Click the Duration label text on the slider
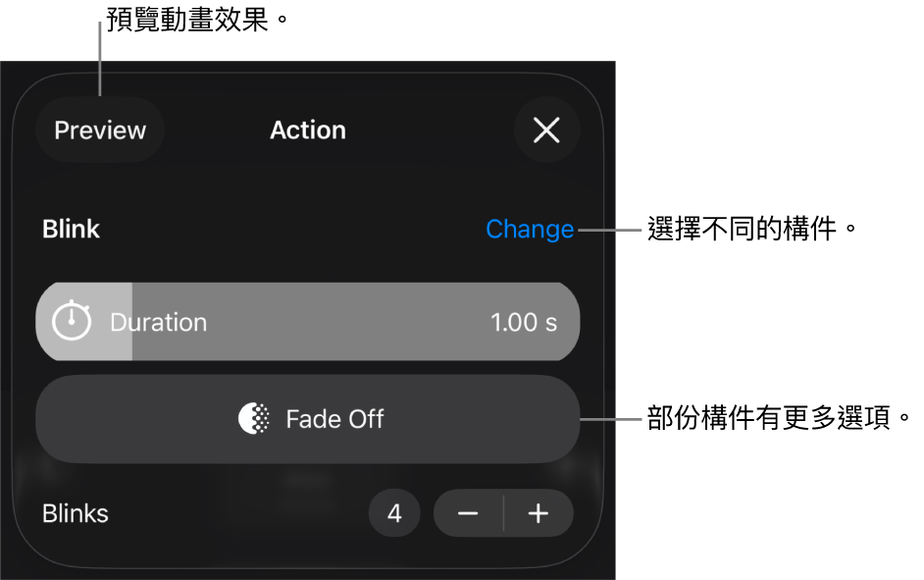This screenshot has width=924, height=580. tap(159, 322)
